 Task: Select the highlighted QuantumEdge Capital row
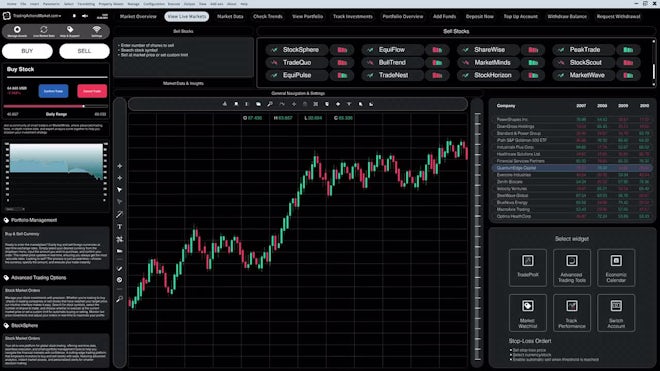[572, 168]
